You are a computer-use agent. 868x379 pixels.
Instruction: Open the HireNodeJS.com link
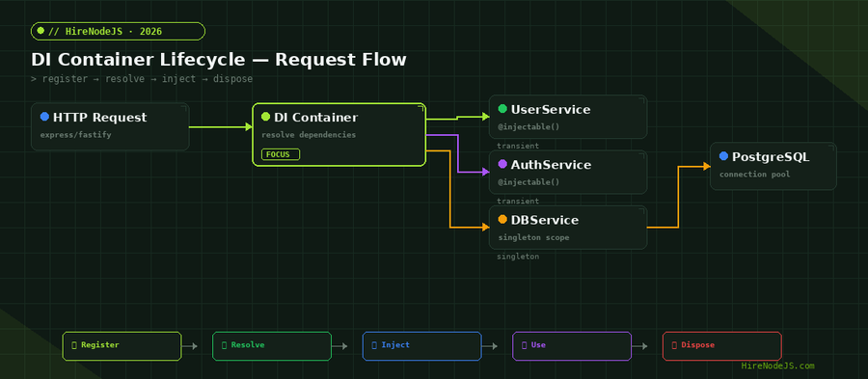(x=777, y=366)
